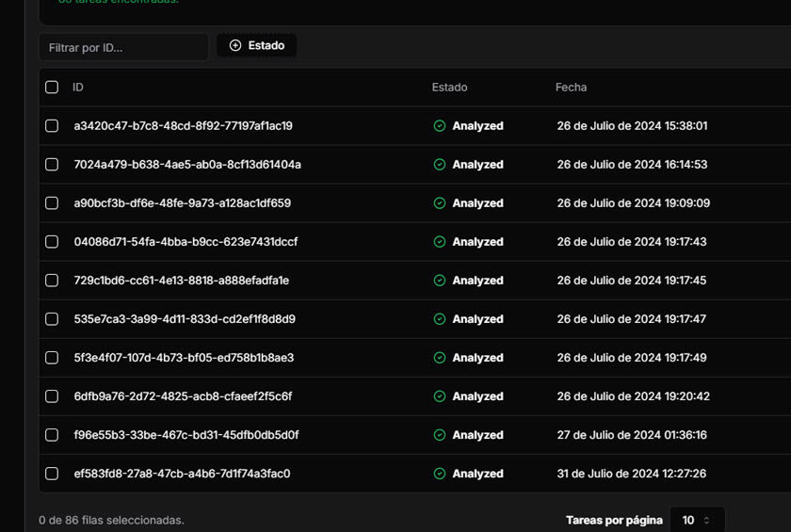791x532 pixels.
Task: Select the checkbox for task f96e55b3
Action: pos(52,435)
